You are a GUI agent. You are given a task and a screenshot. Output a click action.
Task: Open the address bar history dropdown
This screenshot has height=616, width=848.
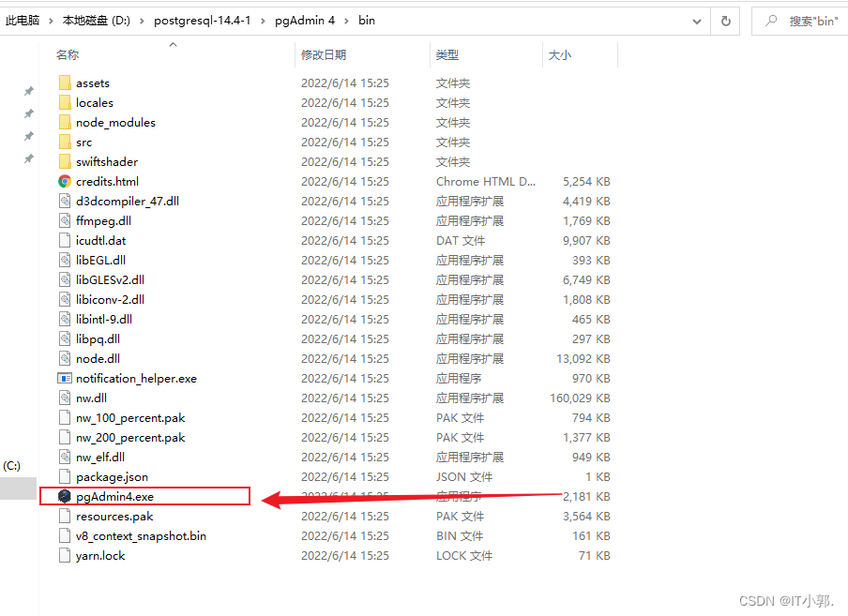coord(697,22)
